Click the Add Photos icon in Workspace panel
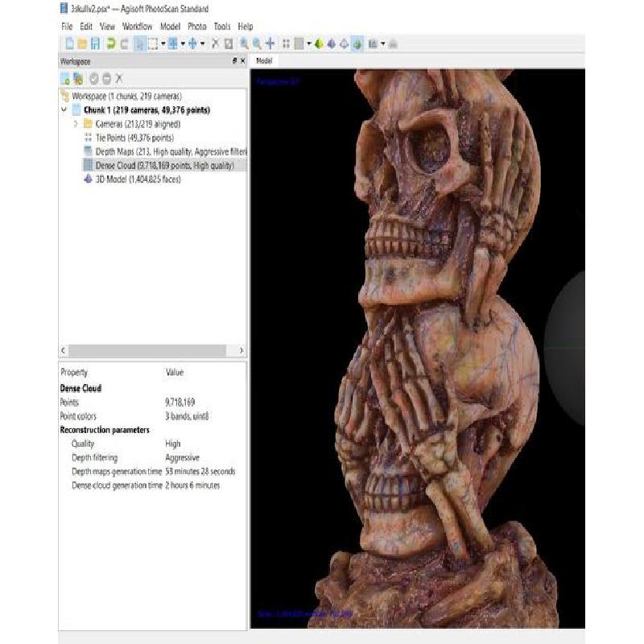 pos(78,78)
